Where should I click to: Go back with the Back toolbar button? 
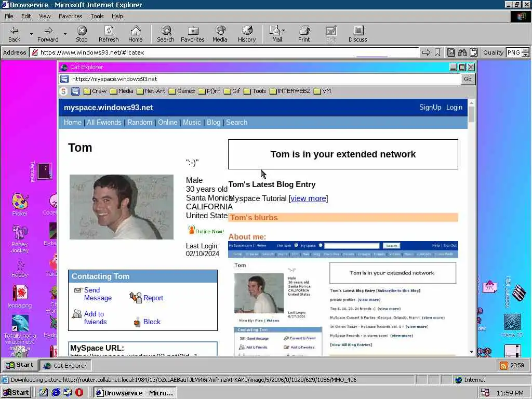tap(14, 34)
